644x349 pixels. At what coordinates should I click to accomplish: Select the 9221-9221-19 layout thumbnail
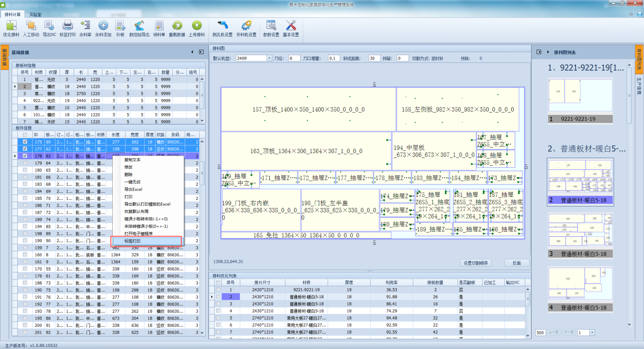click(580, 95)
